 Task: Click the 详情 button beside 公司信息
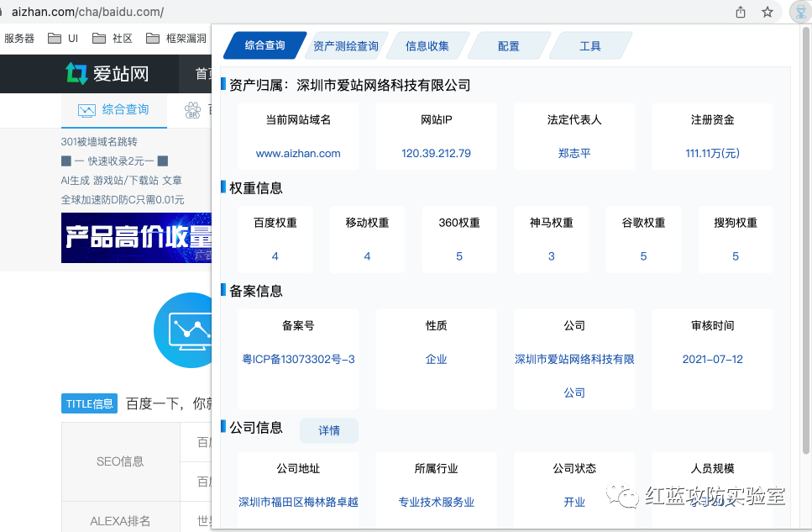click(329, 430)
